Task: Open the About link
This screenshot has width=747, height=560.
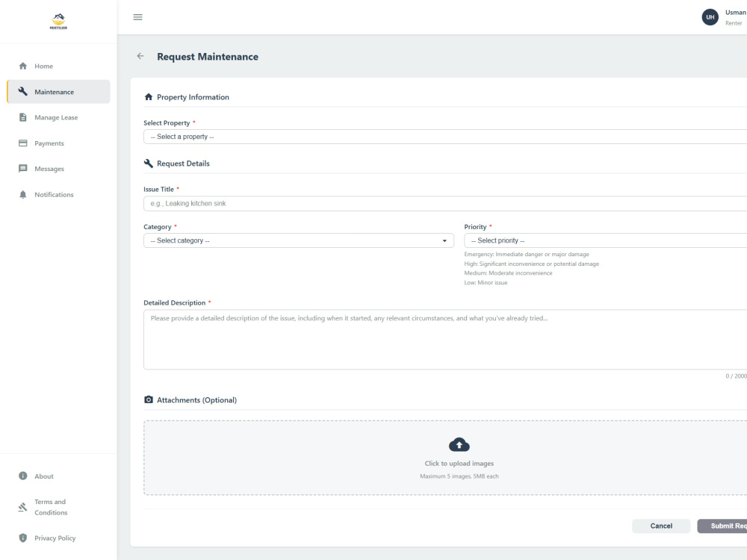Action: point(58,476)
